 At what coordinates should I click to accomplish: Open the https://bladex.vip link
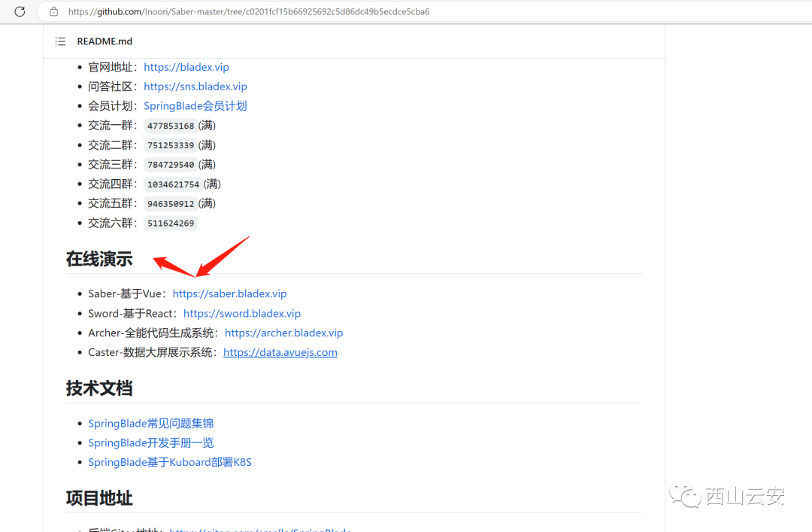point(186,67)
